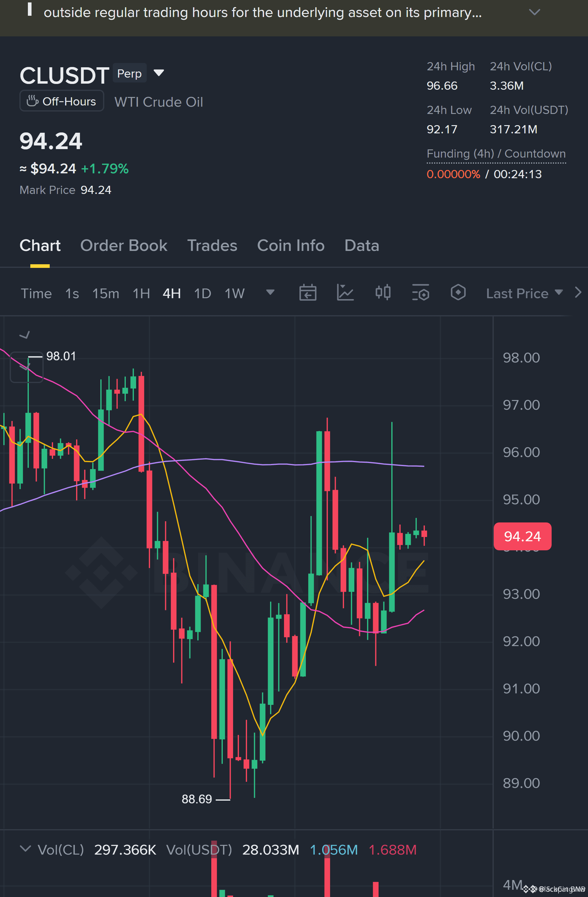Select the candlestick chart style icon
The image size is (588, 897).
383,292
